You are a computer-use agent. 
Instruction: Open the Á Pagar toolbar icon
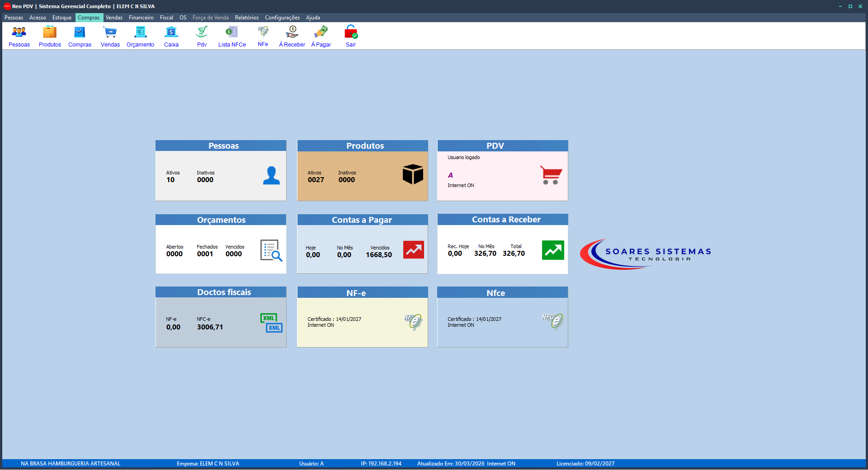[321, 36]
